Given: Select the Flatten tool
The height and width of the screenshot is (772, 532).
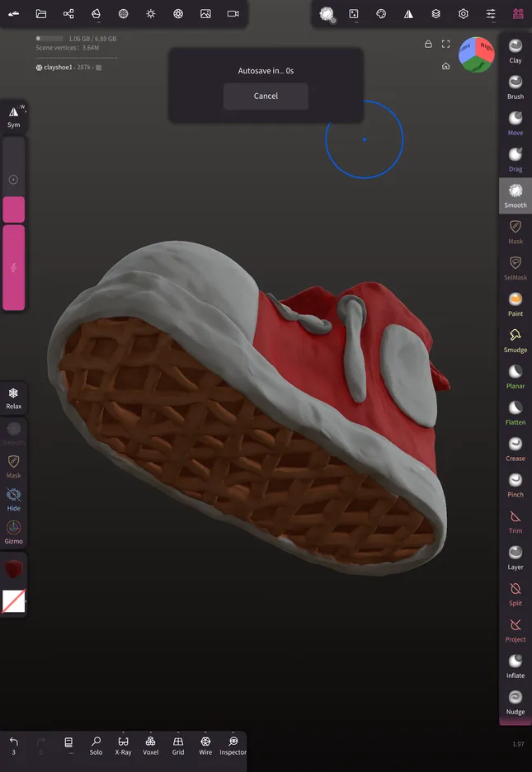Looking at the screenshot, I should pyautogui.click(x=516, y=412).
